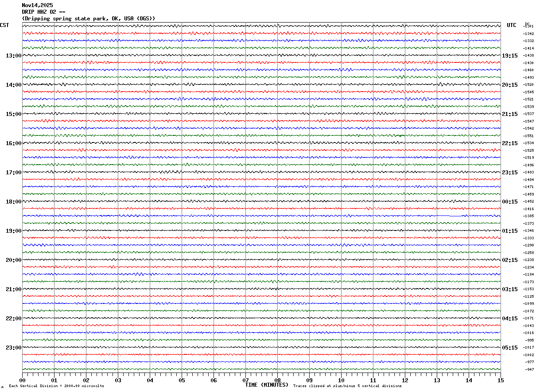The image size is (536, 392).
Task: Click the 21:15 UTC time label
Action: [x=510, y=114]
